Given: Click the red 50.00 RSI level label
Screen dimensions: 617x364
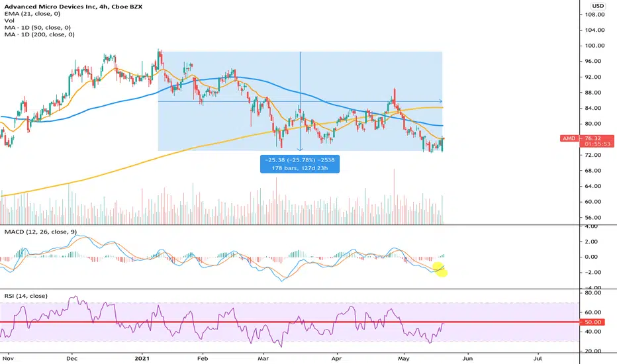Looking at the screenshot, I should point(593,322).
